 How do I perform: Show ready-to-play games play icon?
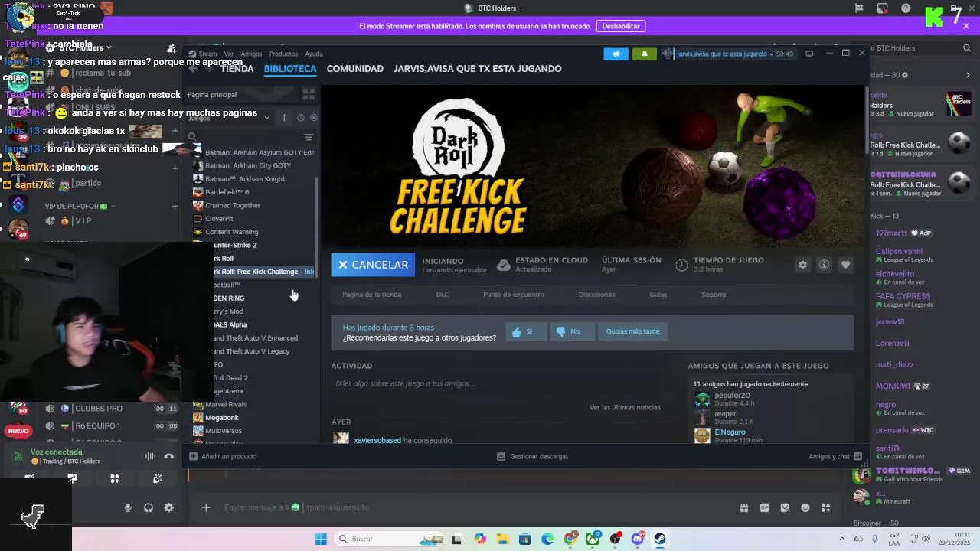click(x=313, y=118)
